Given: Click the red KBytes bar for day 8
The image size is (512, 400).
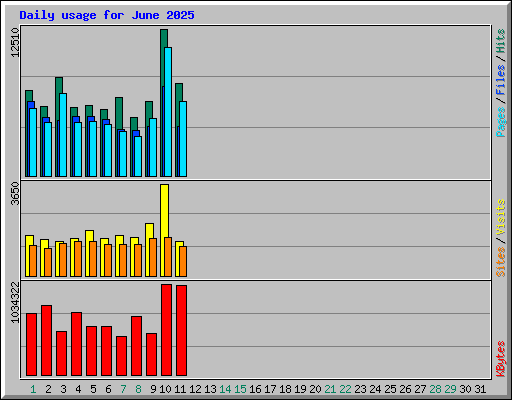Looking at the screenshot, I should 136,346.
